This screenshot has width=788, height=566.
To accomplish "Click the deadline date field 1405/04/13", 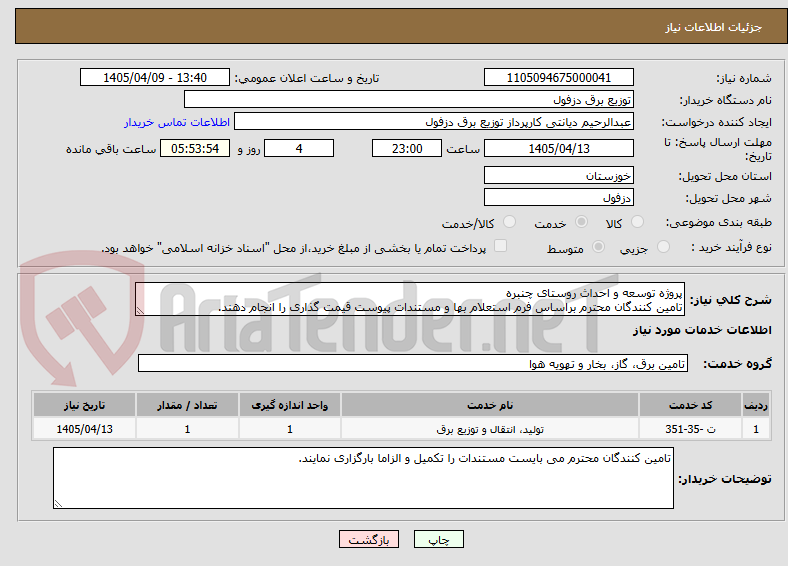I will pos(558,148).
